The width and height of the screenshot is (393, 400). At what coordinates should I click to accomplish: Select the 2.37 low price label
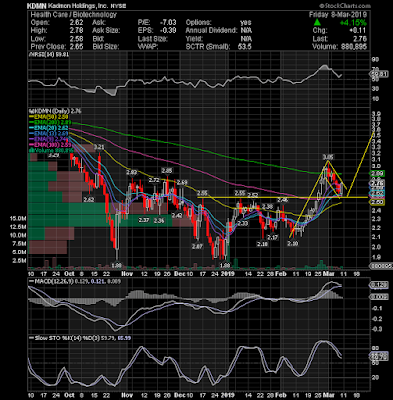click(x=144, y=220)
